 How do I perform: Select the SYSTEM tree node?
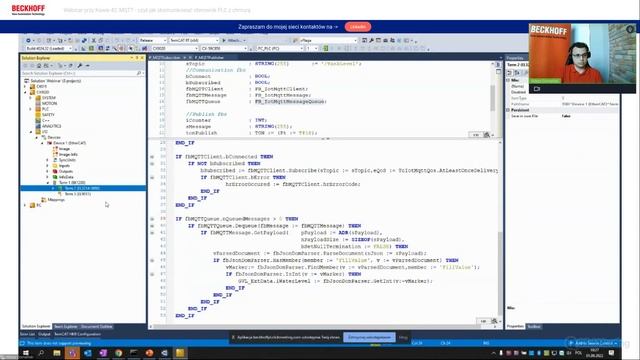49,98
